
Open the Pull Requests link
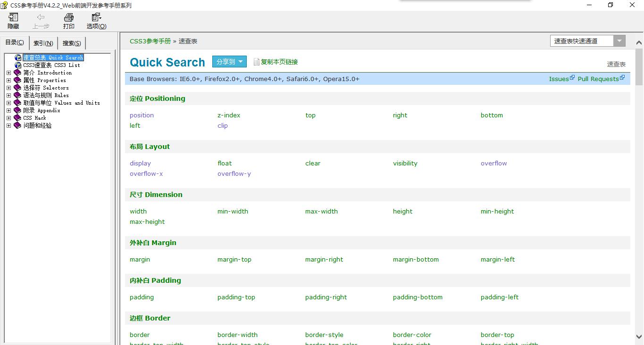(598, 79)
